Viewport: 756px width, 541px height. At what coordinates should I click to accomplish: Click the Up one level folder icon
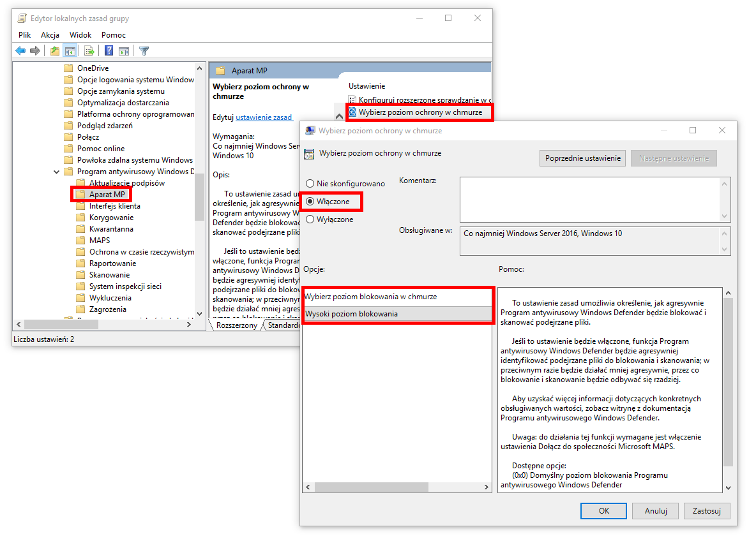coord(55,50)
